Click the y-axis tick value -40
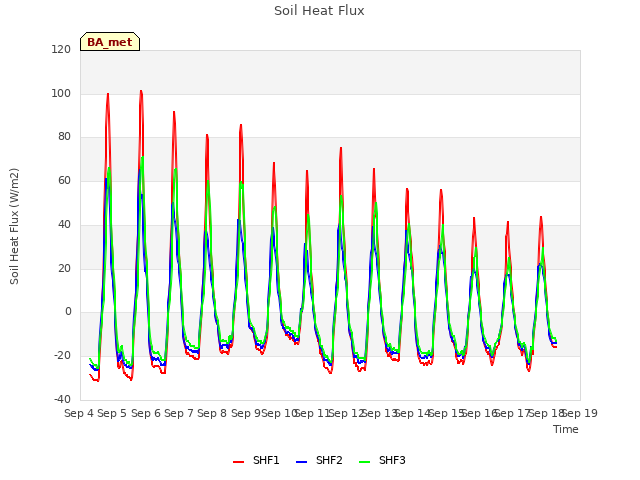 pyautogui.click(x=62, y=399)
